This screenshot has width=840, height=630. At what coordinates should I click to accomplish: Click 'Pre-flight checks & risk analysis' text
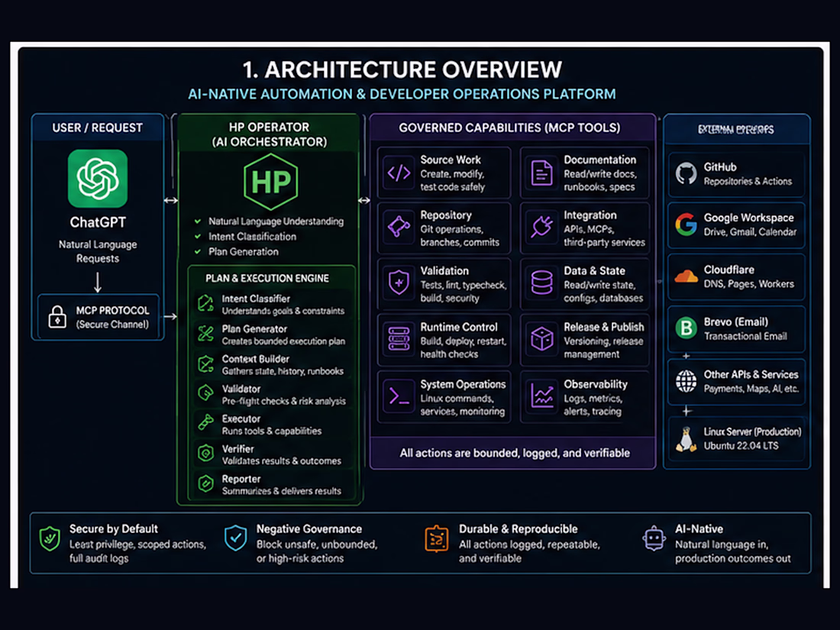pos(283,401)
